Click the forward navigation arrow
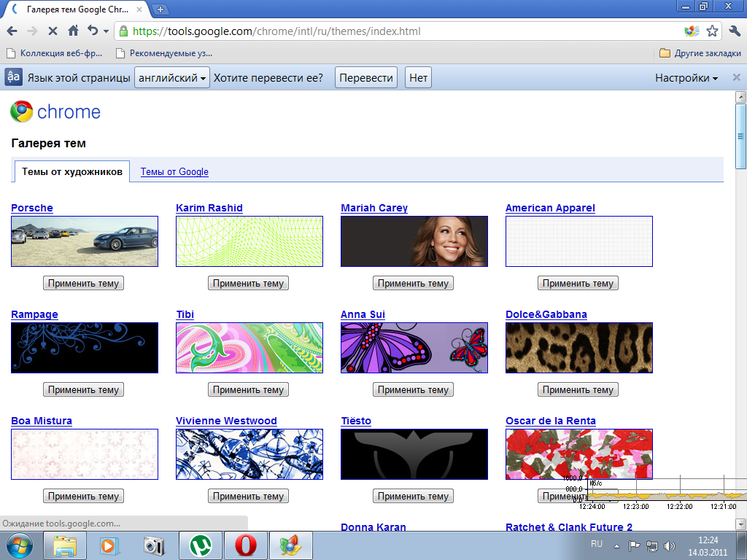747x560 pixels. [32, 31]
